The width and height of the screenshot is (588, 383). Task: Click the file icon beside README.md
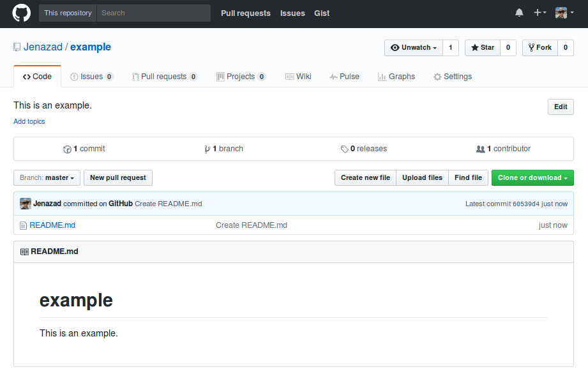[23, 225]
